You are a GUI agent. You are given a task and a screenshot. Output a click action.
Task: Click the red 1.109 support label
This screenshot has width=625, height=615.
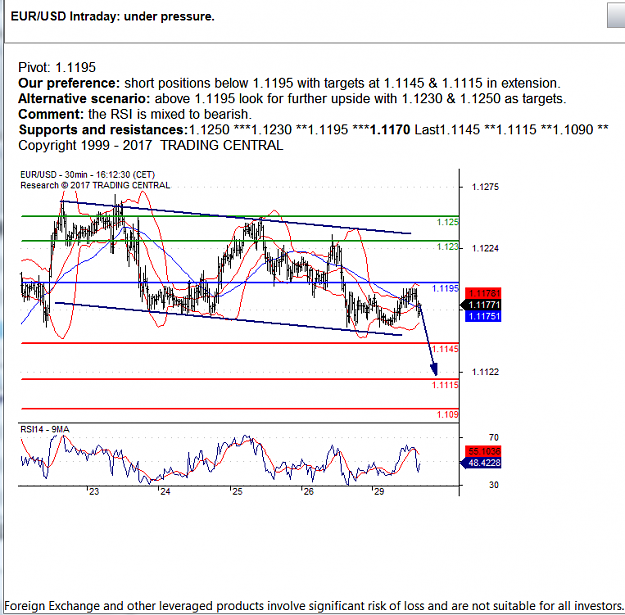point(448,415)
